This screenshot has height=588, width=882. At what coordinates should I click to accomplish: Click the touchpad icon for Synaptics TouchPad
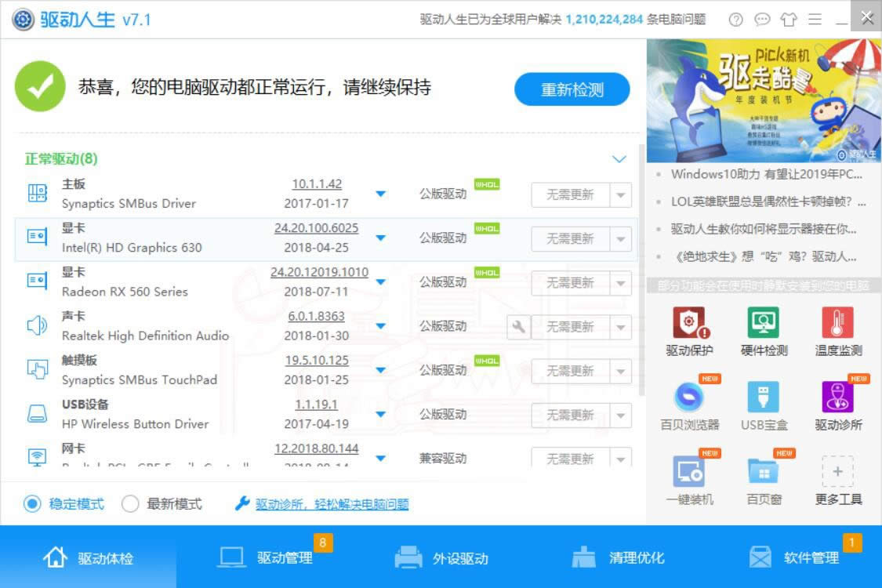37,369
